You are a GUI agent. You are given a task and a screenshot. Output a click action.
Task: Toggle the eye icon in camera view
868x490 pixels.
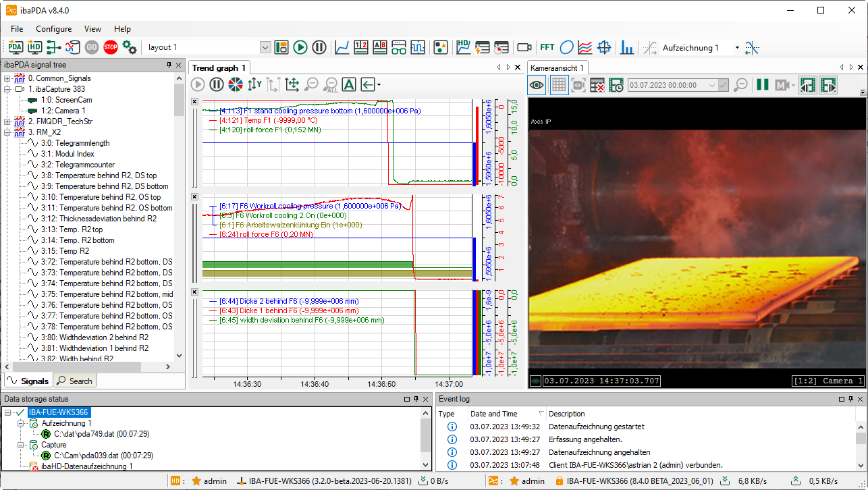click(537, 85)
